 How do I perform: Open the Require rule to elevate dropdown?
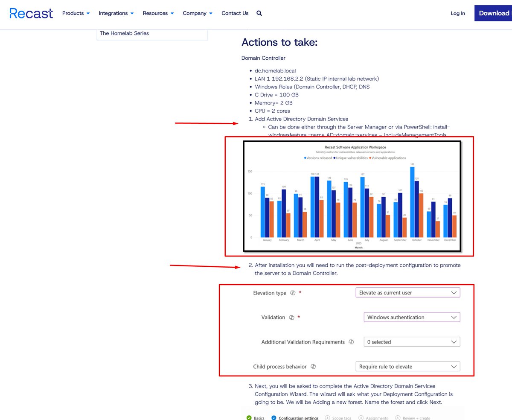click(408, 367)
